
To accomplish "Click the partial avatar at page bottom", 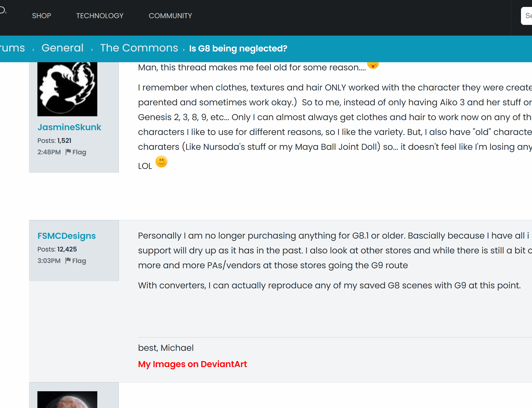I will click(67, 401).
